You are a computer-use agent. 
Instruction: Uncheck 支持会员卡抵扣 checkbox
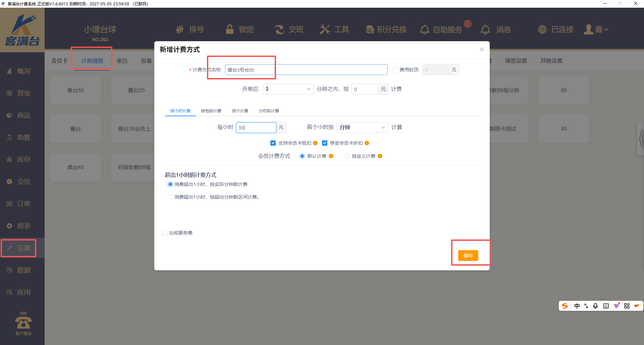point(273,143)
